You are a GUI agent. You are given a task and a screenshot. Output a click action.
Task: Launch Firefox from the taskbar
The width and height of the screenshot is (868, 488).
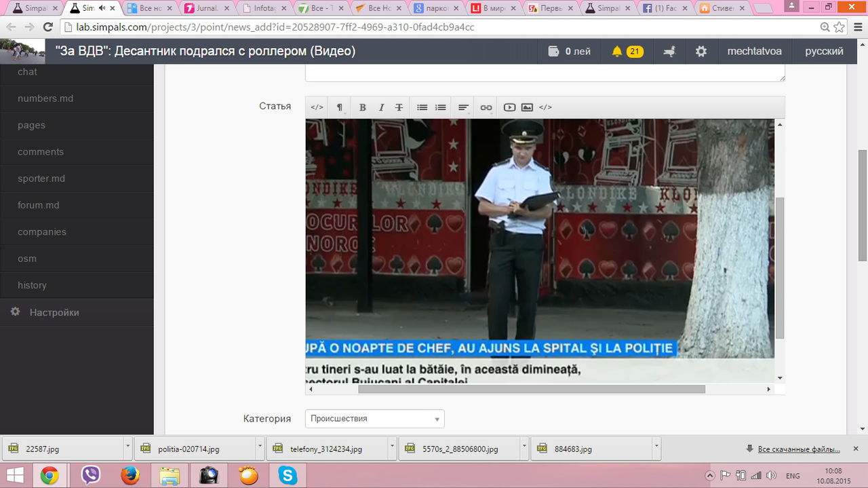tap(130, 476)
